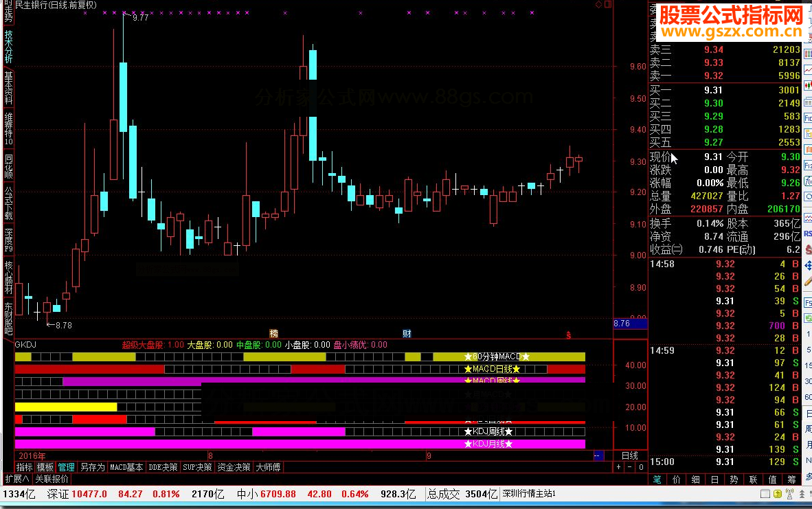Click the '0' reset zoom button

641,467
